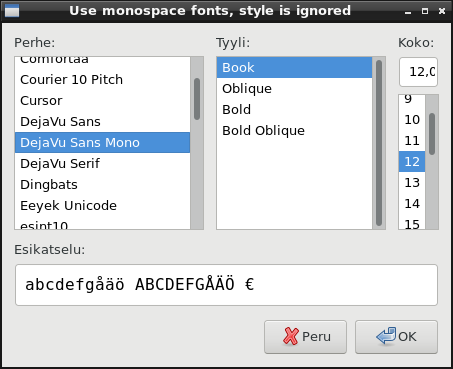Click the Perhe list scrollbar handle
Image resolution: width=453 pixels, height=369 pixels.
[x=197, y=99]
